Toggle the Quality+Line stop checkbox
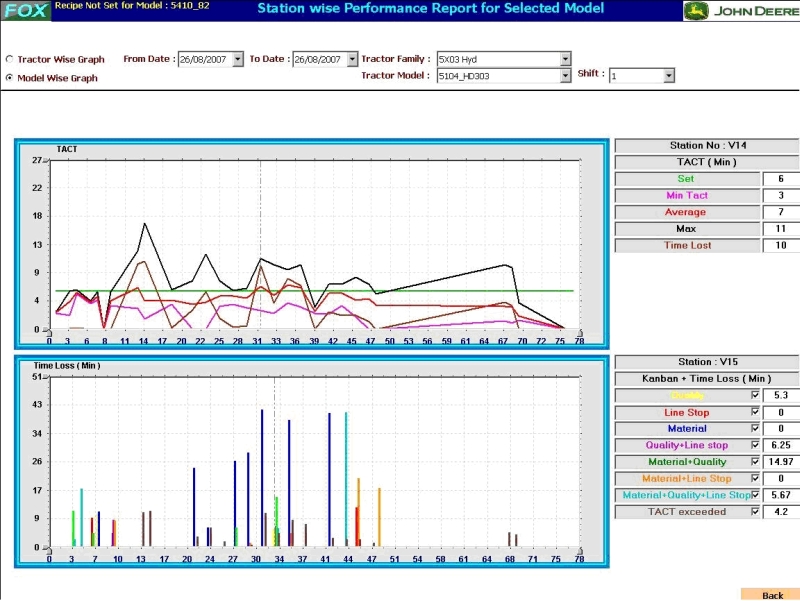 click(755, 445)
